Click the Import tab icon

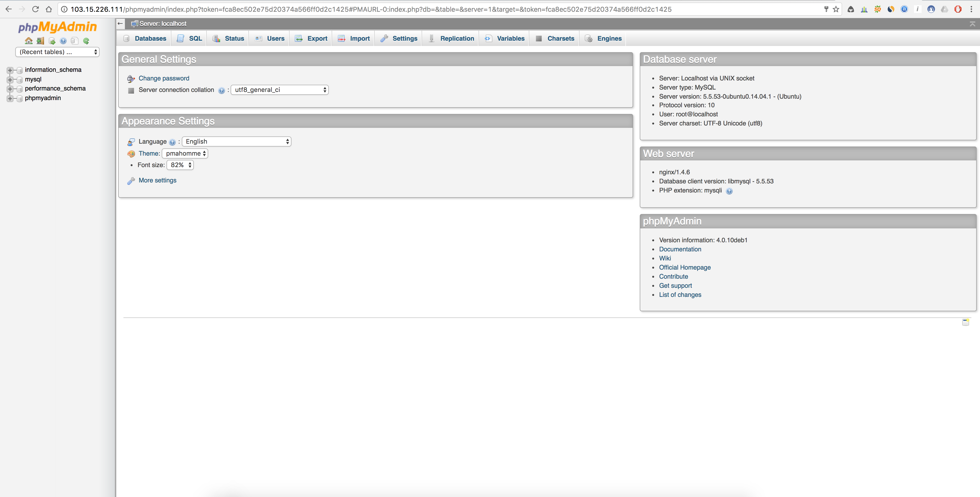coord(342,38)
